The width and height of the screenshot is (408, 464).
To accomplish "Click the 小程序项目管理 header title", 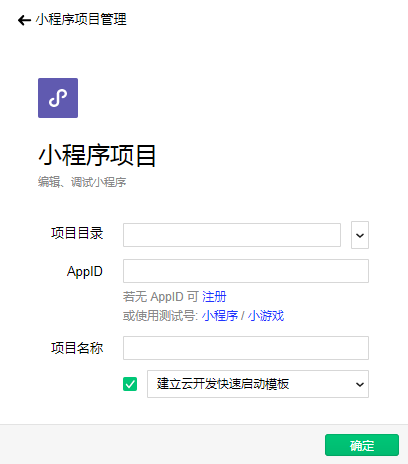I will 81,19.
